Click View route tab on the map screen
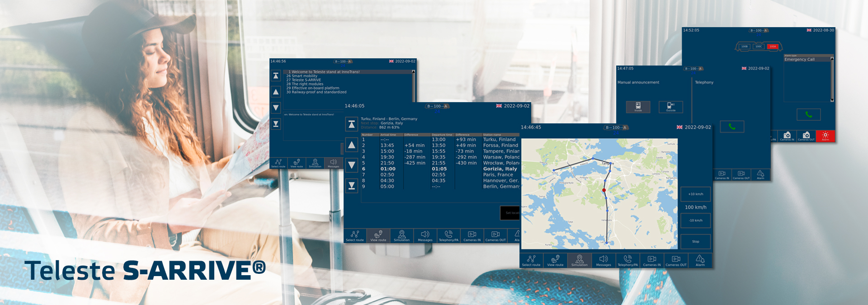Image resolution: width=868 pixels, height=305 pixels. [555, 260]
